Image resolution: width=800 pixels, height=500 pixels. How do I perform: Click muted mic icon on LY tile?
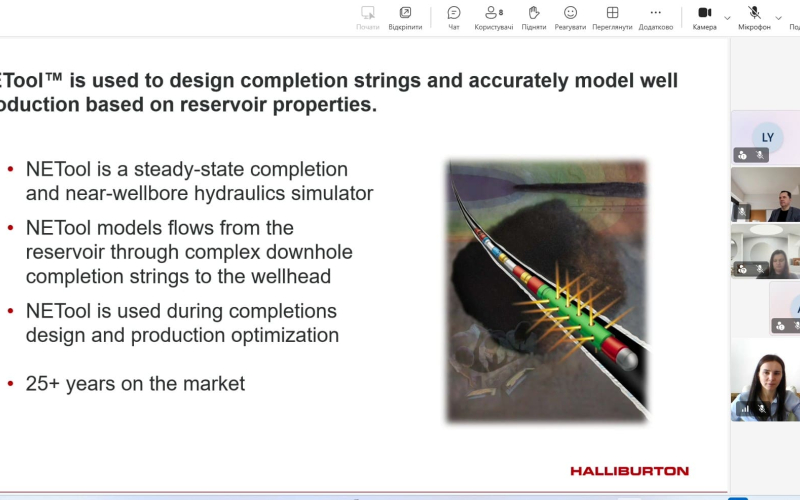click(760, 155)
